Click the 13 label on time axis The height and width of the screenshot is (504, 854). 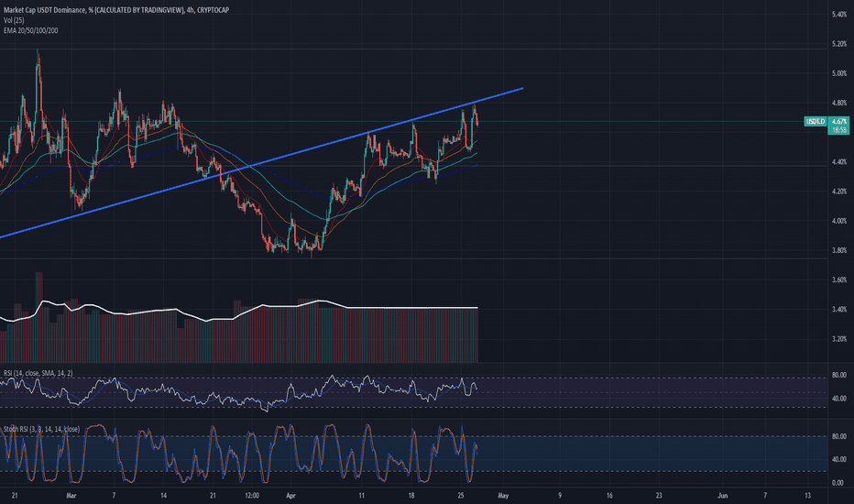click(x=807, y=496)
